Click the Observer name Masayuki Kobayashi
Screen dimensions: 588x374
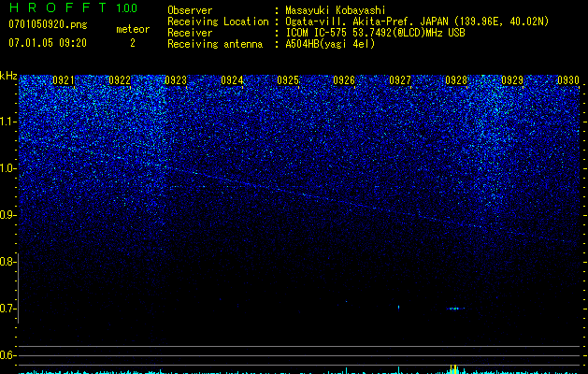(336, 10)
